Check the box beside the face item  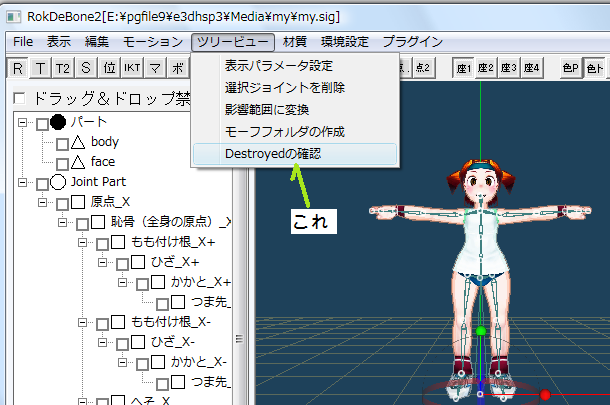[x=62, y=162]
